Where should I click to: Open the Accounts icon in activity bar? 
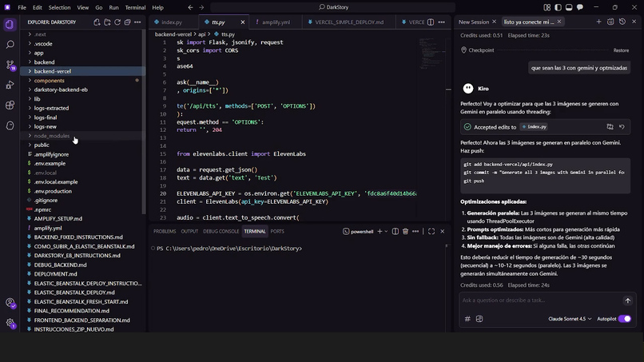[x=10, y=303]
